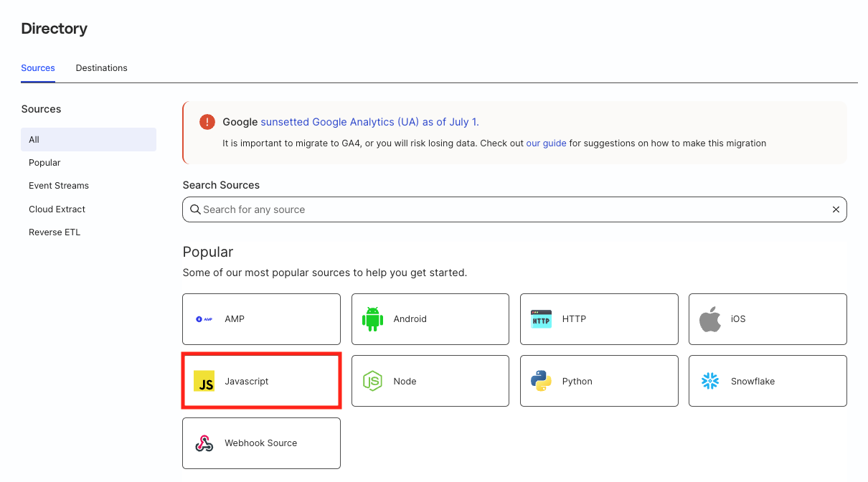The image size is (868, 482).
Task: Click the AMP source logo icon
Action: [204, 319]
